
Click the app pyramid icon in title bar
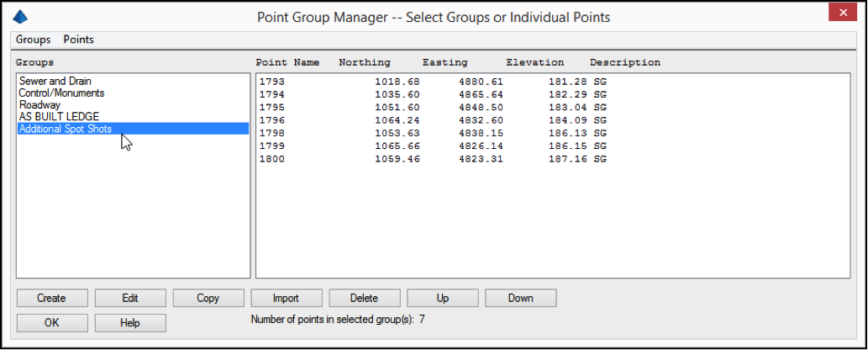click(x=20, y=17)
